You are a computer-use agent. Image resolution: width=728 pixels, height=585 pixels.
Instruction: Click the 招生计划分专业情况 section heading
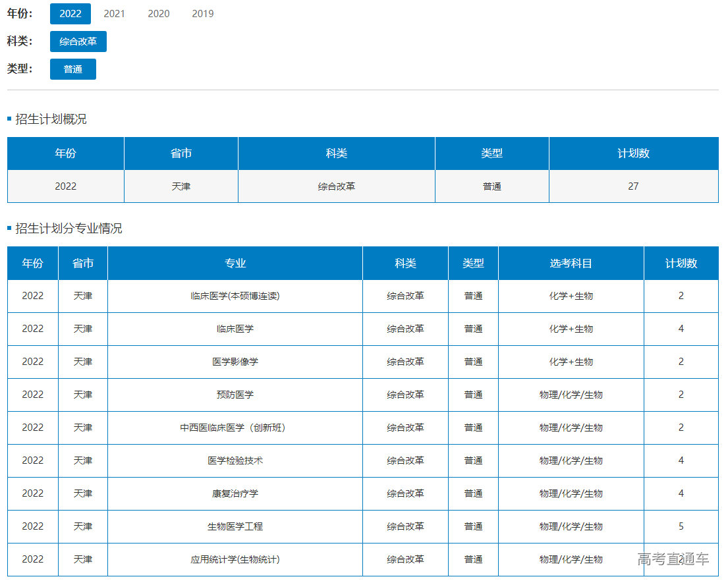tap(69, 229)
